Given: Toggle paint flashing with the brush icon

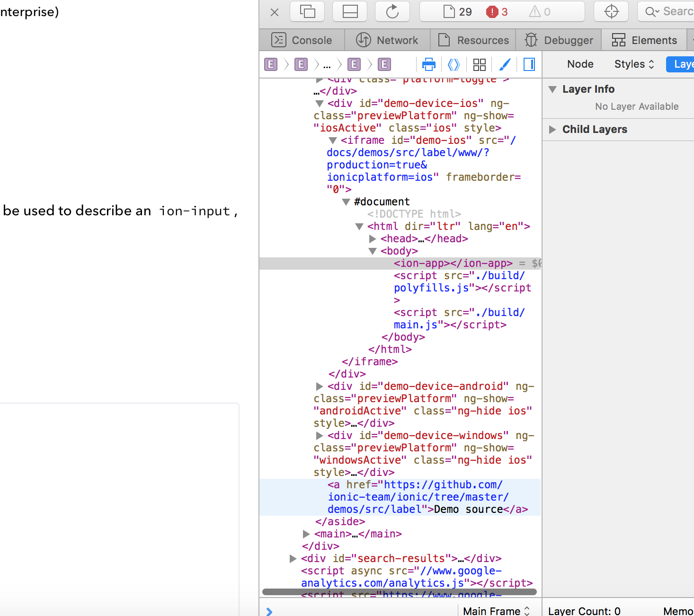Looking at the screenshot, I should click(505, 64).
